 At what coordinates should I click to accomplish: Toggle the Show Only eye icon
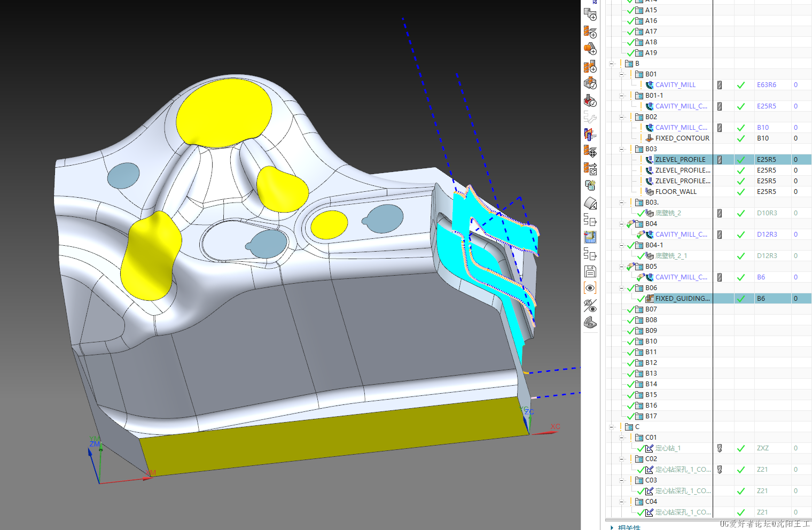(x=590, y=288)
